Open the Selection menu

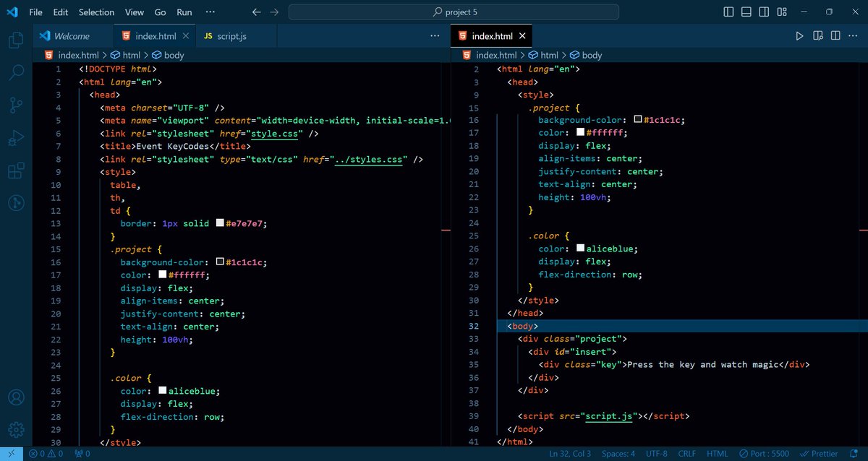coord(96,12)
